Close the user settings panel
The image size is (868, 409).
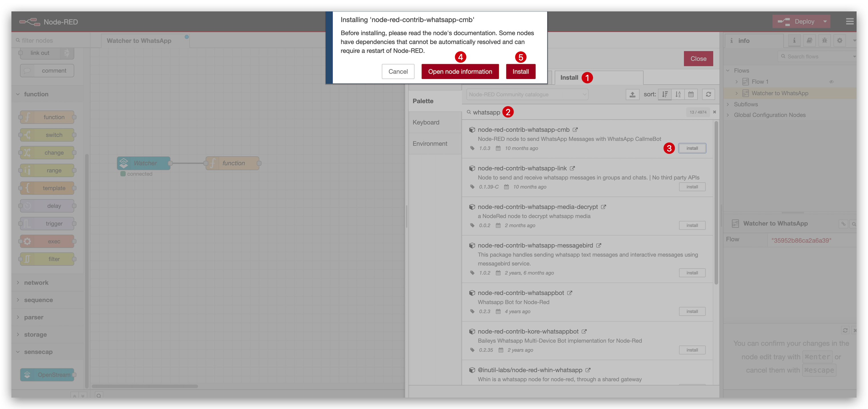[698, 58]
